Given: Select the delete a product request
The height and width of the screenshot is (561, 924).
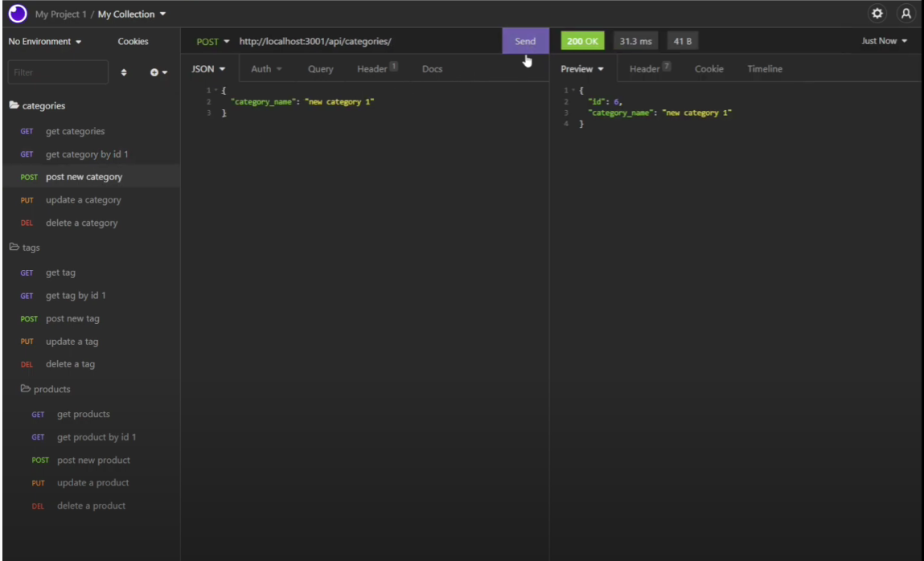Looking at the screenshot, I should pos(92,506).
